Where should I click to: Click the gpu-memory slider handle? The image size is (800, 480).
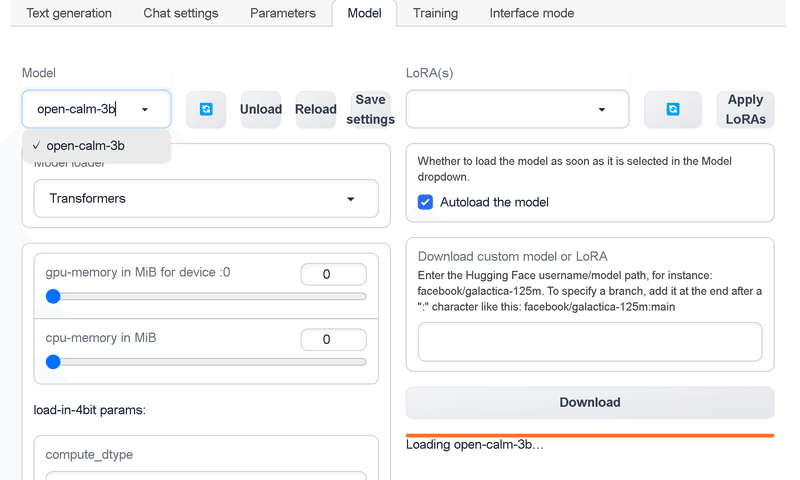point(53,296)
